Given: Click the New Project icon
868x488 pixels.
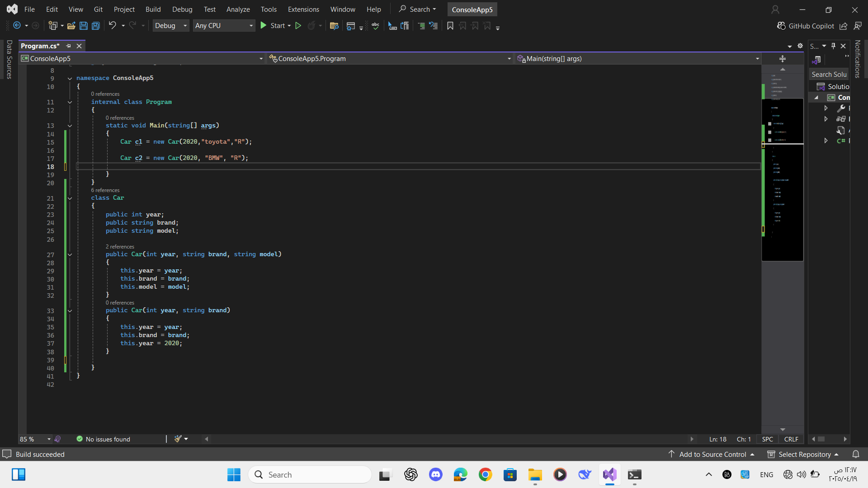Looking at the screenshot, I should tap(53, 26).
